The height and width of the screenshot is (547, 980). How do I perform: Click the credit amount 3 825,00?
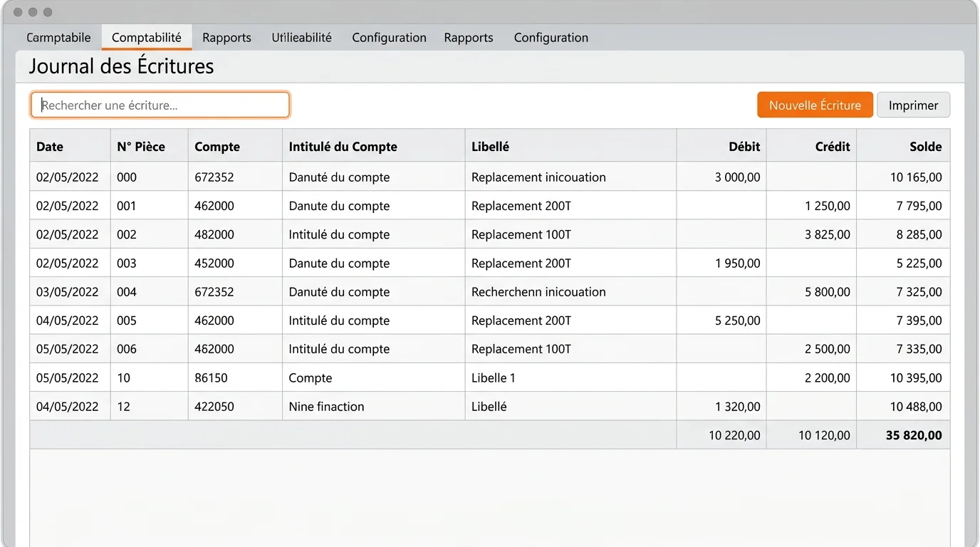pos(828,234)
